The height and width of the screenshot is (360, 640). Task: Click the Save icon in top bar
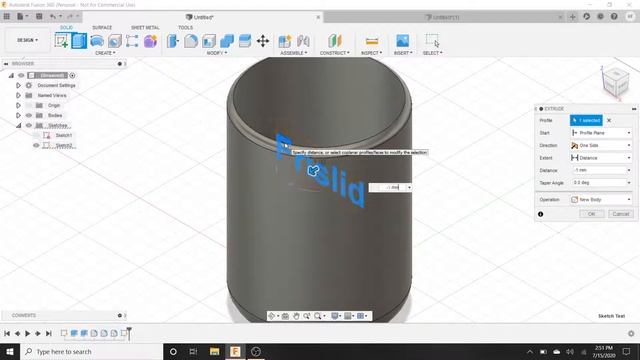(39, 17)
